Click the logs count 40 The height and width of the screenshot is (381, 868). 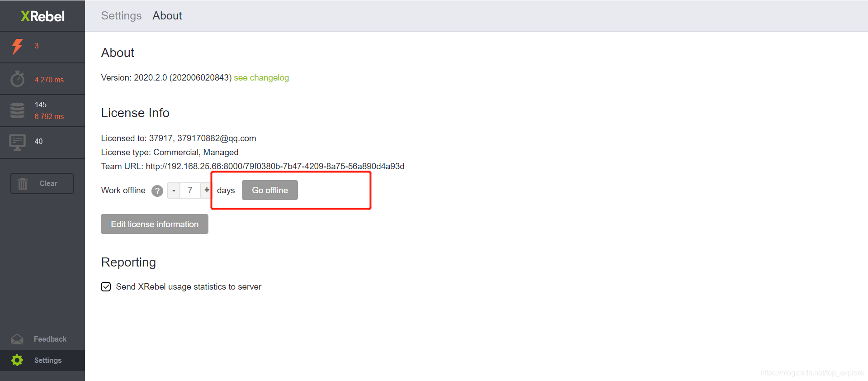pyautogui.click(x=38, y=141)
